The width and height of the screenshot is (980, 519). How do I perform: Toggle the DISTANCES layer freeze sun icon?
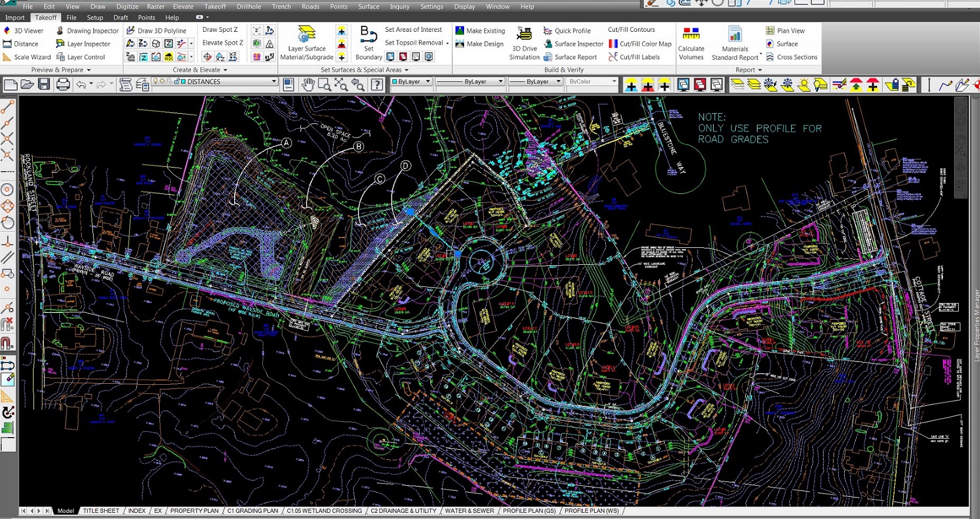(x=162, y=81)
